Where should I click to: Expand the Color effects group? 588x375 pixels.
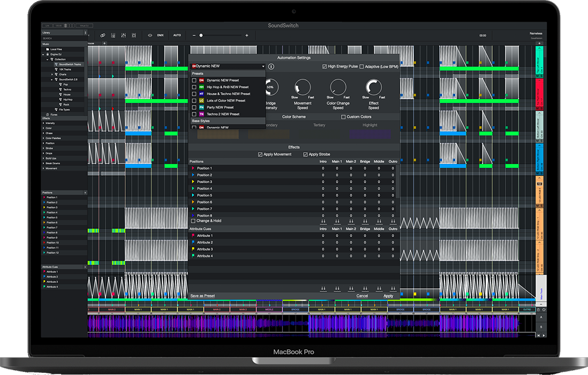point(43,128)
